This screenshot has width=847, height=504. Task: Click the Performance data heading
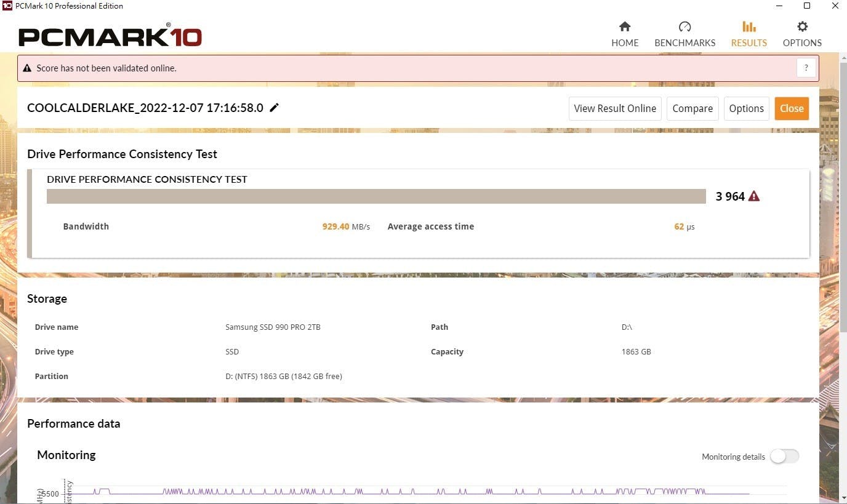click(x=74, y=423)
